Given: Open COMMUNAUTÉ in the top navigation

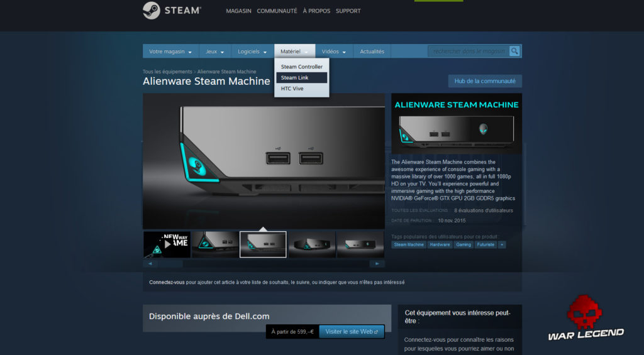Looking at the screenshot, I should coord(277,11).
